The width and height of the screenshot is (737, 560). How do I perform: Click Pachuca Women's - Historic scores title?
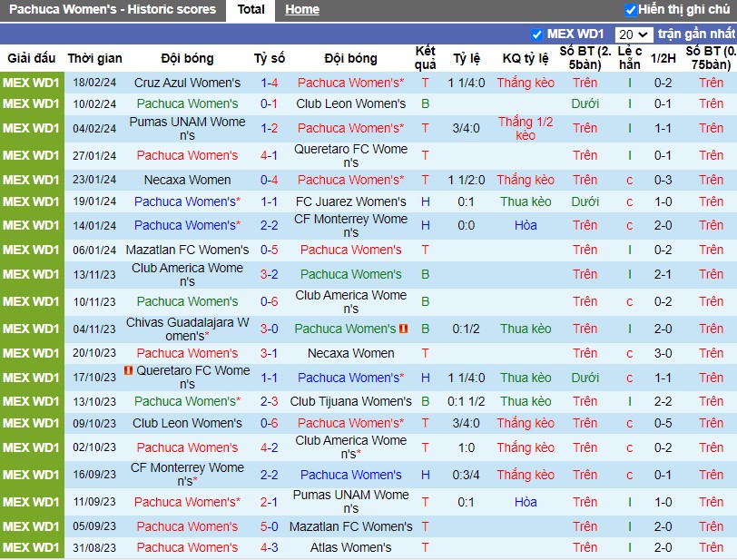point(113,9)
